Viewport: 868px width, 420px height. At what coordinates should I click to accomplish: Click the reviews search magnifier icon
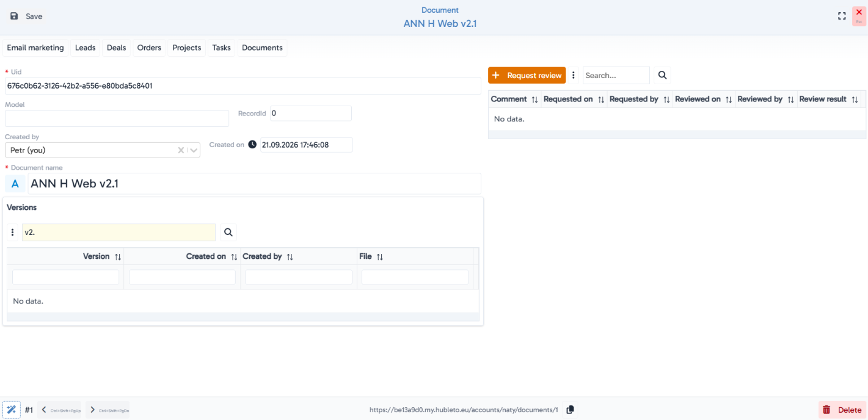point(662,75)
